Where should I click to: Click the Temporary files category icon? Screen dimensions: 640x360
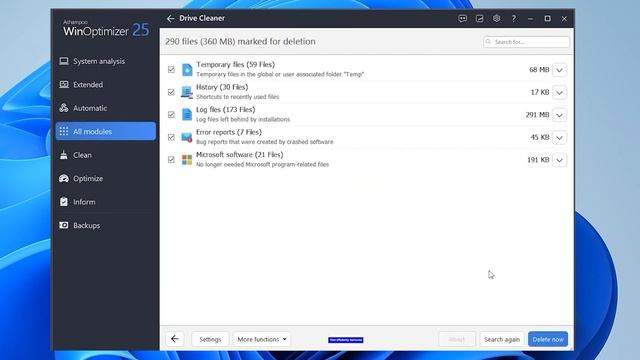(187, 69)
